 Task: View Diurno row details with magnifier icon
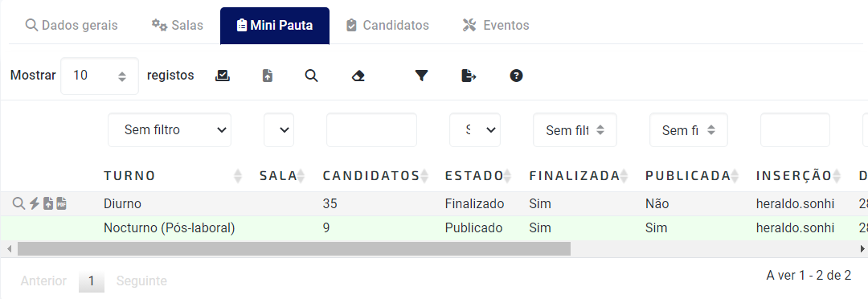pos(18,204)
